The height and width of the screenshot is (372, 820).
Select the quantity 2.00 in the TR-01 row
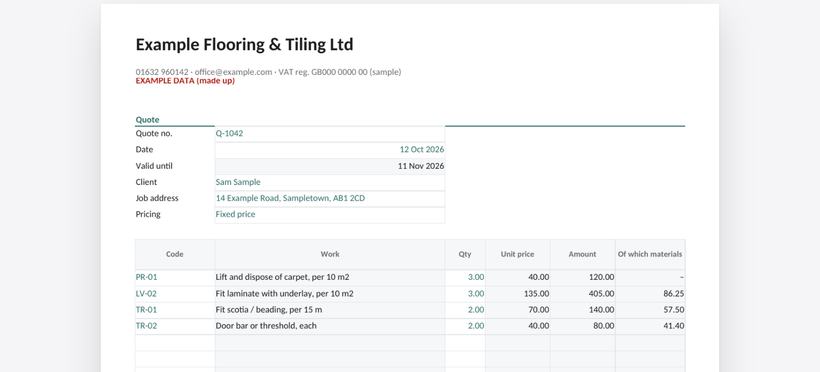pos(465,310)
